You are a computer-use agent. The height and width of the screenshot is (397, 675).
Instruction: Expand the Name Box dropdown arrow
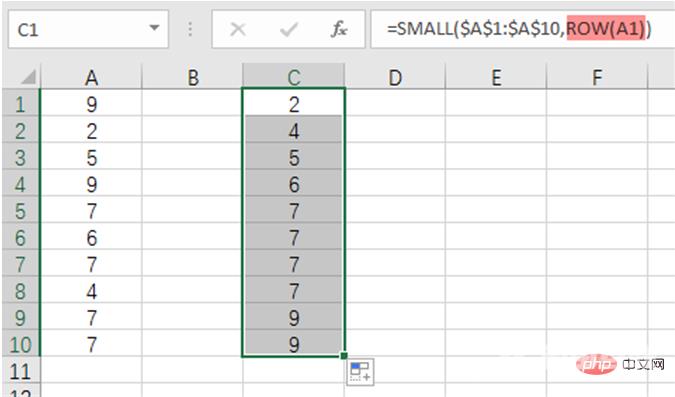click(154, 28)
